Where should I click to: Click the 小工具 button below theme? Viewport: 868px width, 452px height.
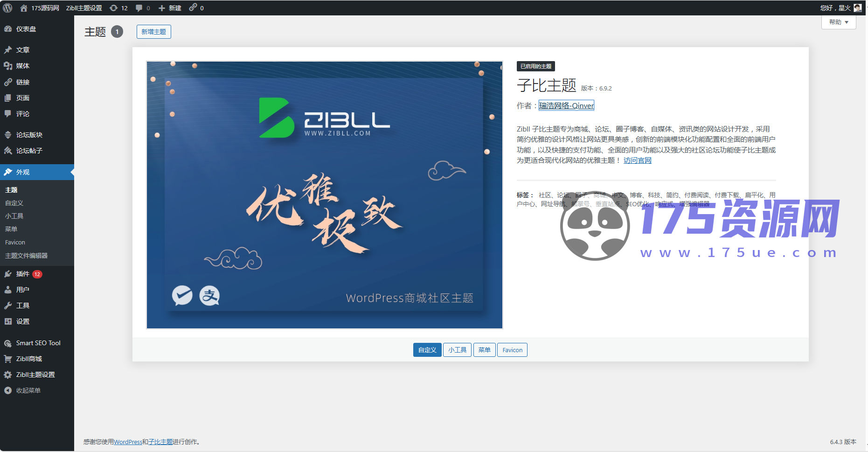pos(457,350)
